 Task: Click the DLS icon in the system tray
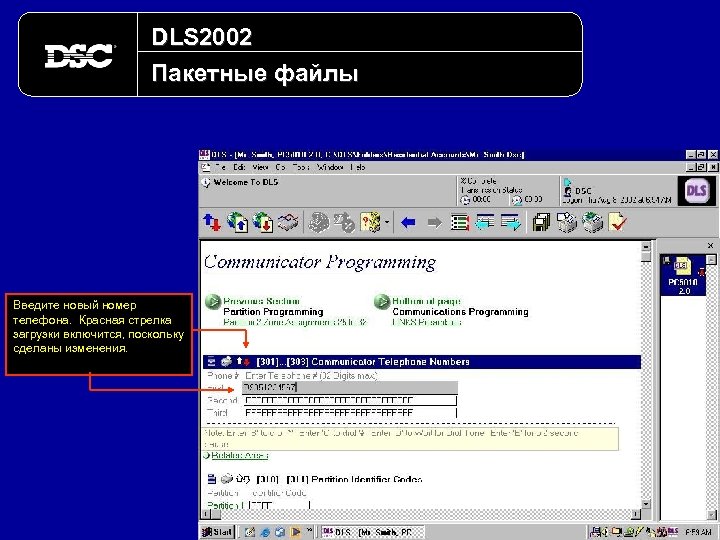click(673, 532)
